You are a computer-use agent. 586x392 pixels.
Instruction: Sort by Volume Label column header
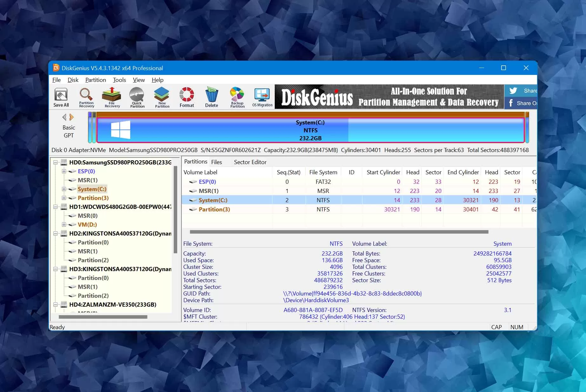(x=227, y=172)
